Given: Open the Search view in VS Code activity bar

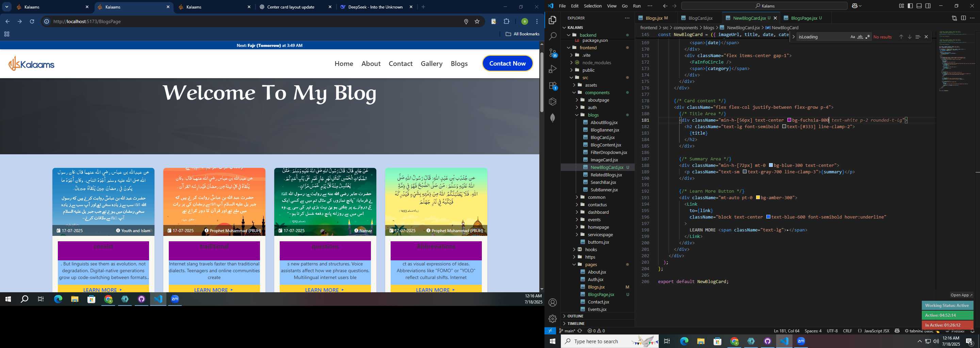Looking at the screenshot, I should coord(552,36).
